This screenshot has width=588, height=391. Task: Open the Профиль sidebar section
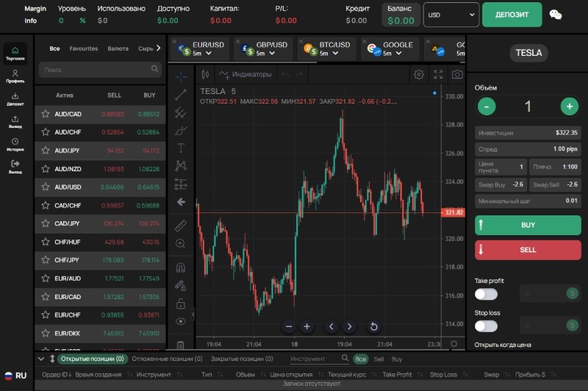click(x=15, y=76)
